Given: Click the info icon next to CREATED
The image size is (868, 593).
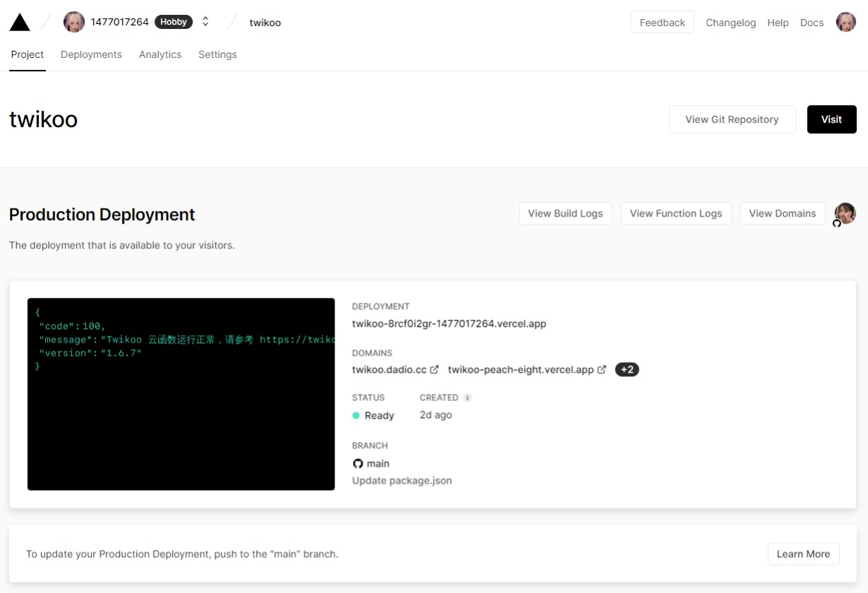Looking at the screenshot, I should coord(467,397).
